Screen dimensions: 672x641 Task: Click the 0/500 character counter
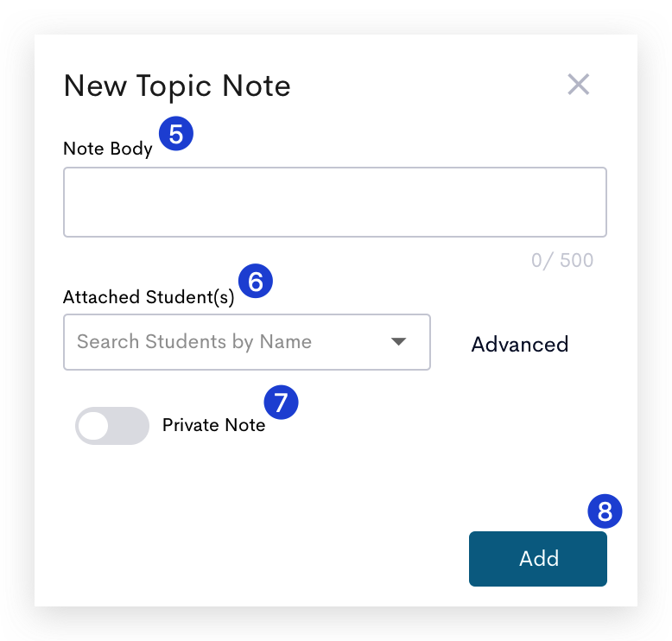562,260
